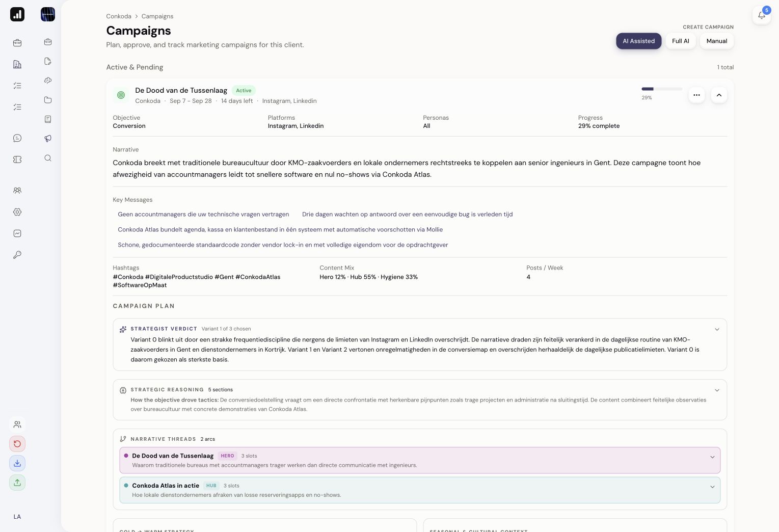The image size is (779, 532).
Task: Click the Active status badge
Action: point(244,90)
